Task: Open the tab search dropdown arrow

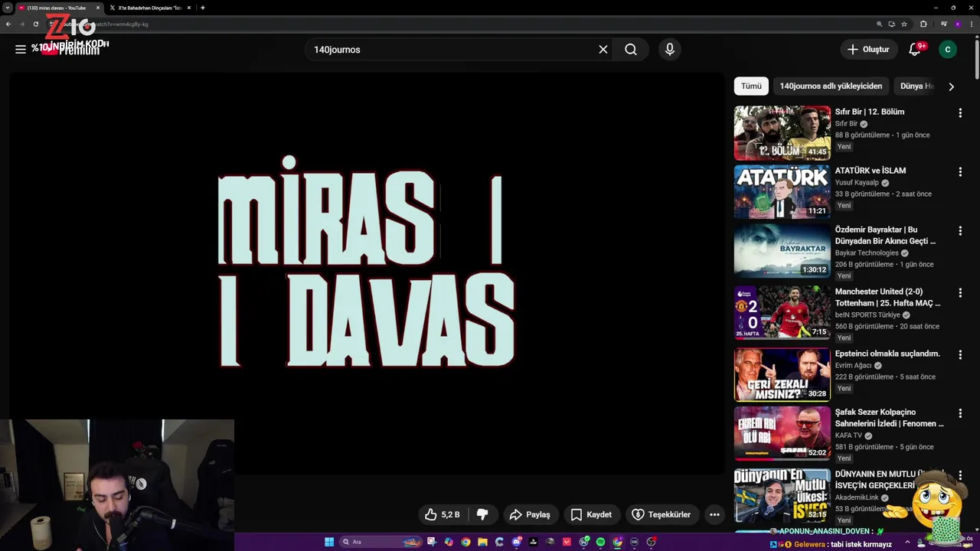Action: tap(7, 8)
